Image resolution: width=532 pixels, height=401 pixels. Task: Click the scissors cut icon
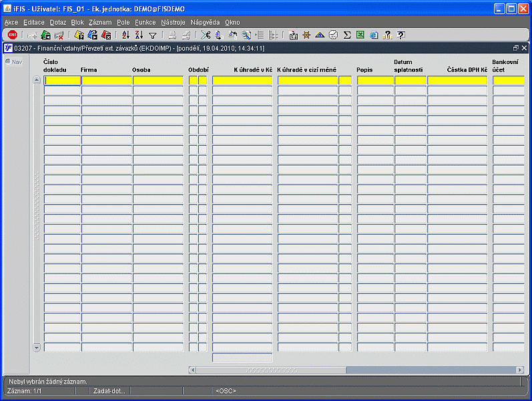coord(206,35)
